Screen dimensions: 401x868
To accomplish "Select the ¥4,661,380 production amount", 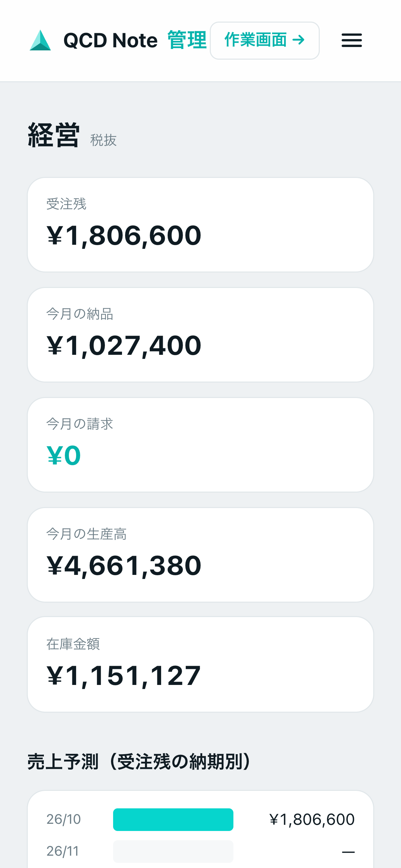I will 124,566.
